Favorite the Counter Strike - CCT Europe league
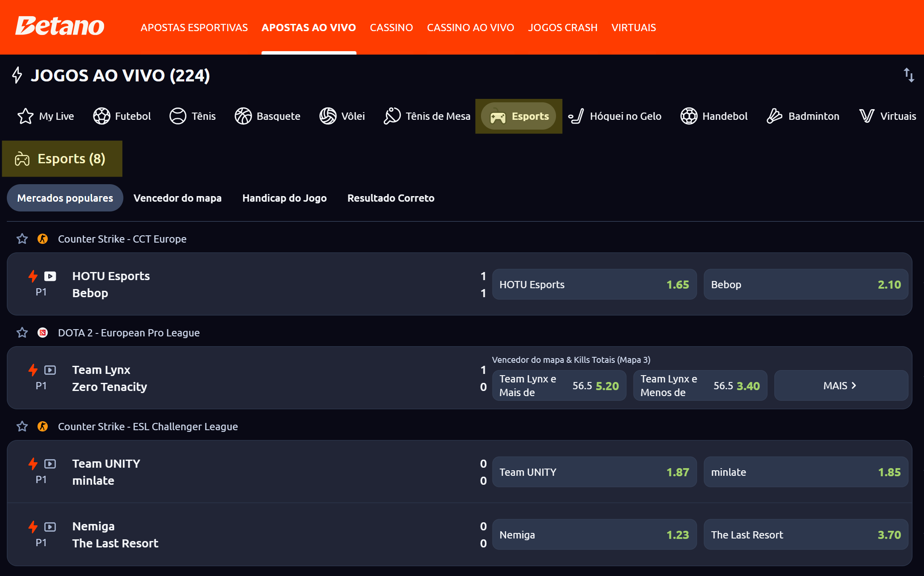Image resolution: width=924 pixels, height=576 pixels. click(22, 239)
